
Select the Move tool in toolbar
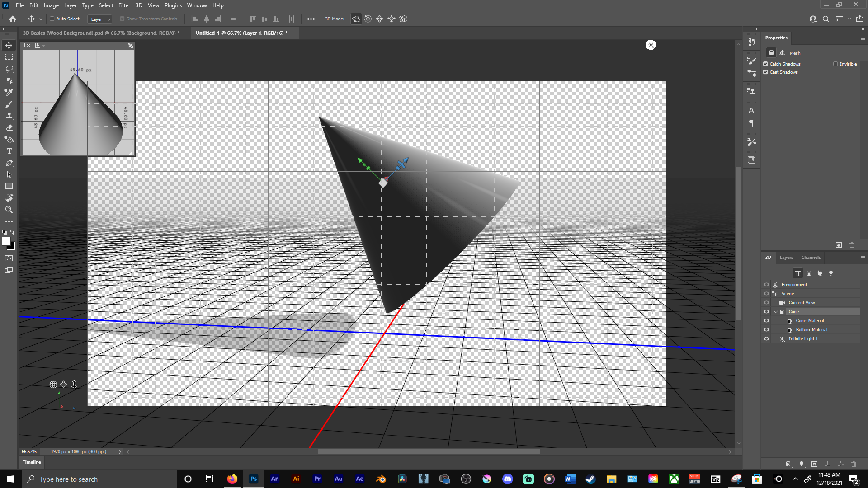point(8,45)
